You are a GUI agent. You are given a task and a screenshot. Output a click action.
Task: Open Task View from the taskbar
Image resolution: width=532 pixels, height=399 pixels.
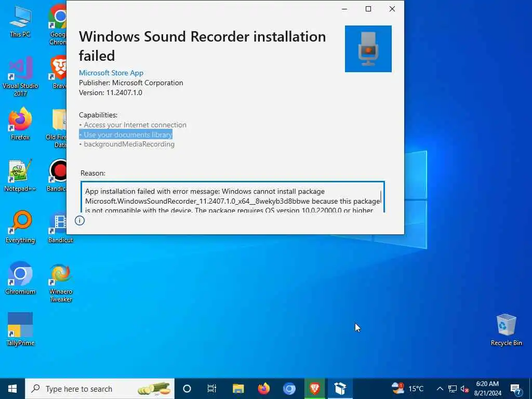click(x=212, y=389)
